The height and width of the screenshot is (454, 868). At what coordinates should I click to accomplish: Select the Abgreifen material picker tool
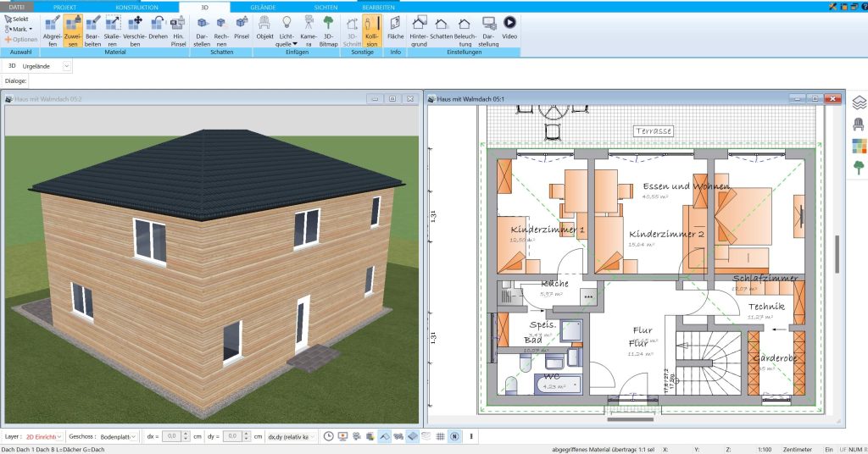tap(52, 30)
